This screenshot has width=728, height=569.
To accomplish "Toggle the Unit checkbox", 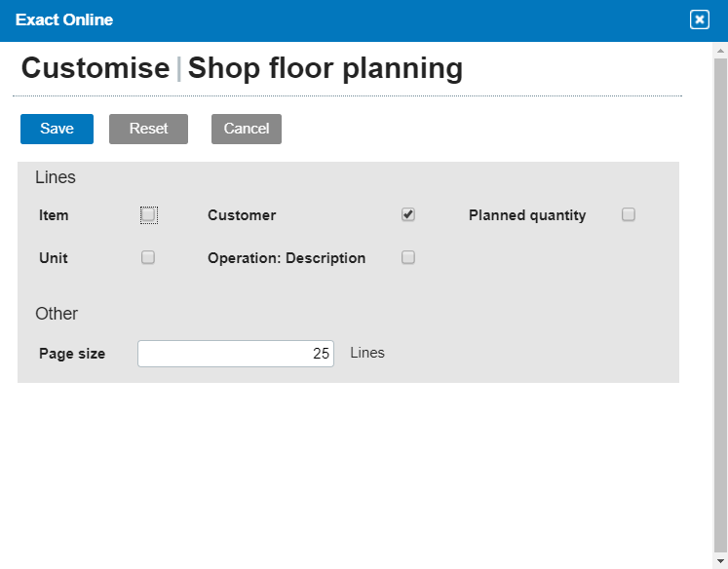I will point(148,258).
